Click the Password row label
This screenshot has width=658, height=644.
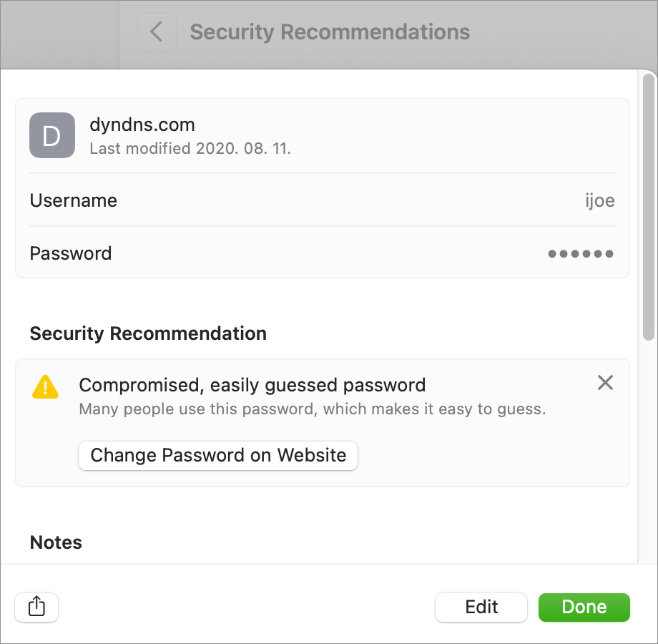coord(71,253)
